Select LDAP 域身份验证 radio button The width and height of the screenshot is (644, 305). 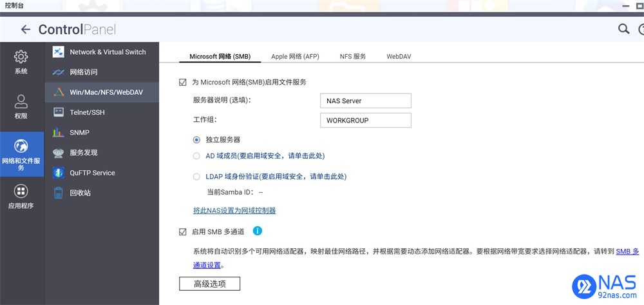pyautogui.click(x=196, y=177)
